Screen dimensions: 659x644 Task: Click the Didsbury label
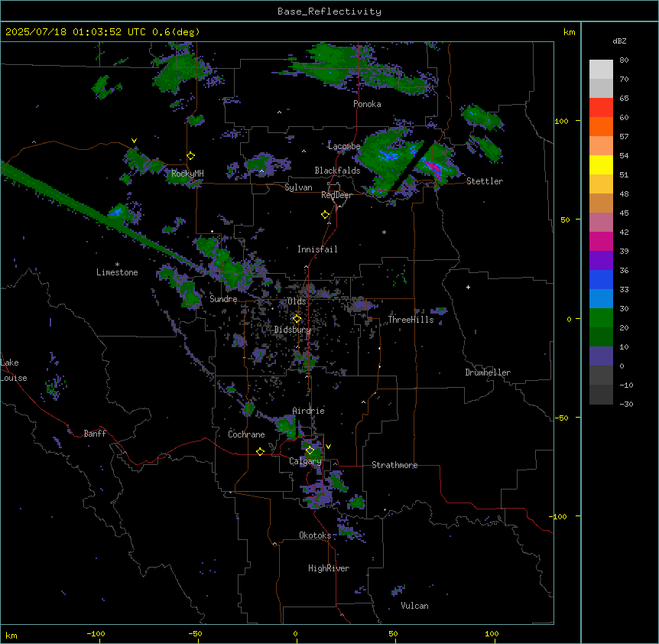click(x=293, y=330)
